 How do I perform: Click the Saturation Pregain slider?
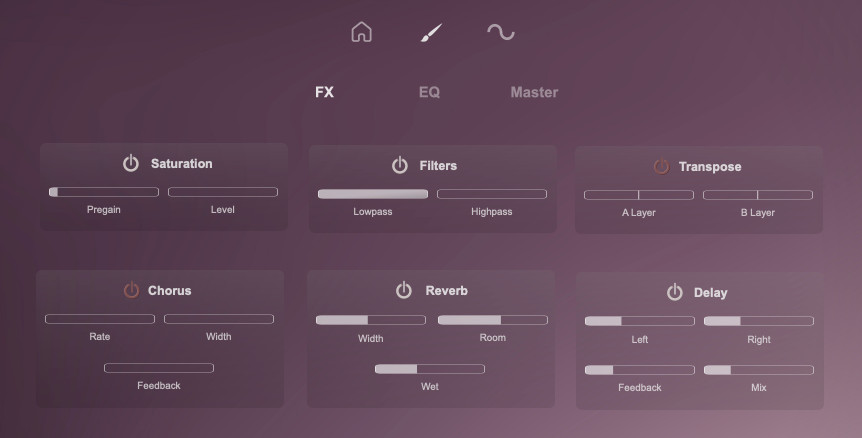coord(104,192)
